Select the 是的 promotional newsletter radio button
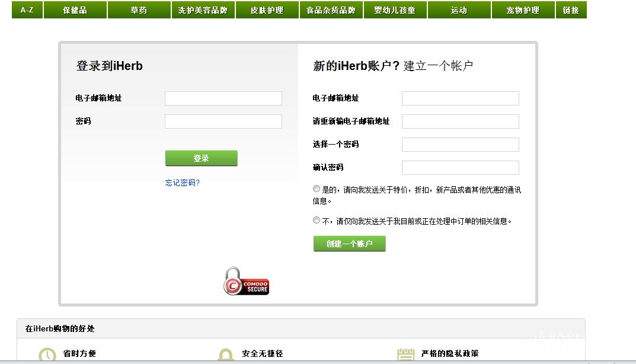This screenshot has width=636, height=364. 317,189
